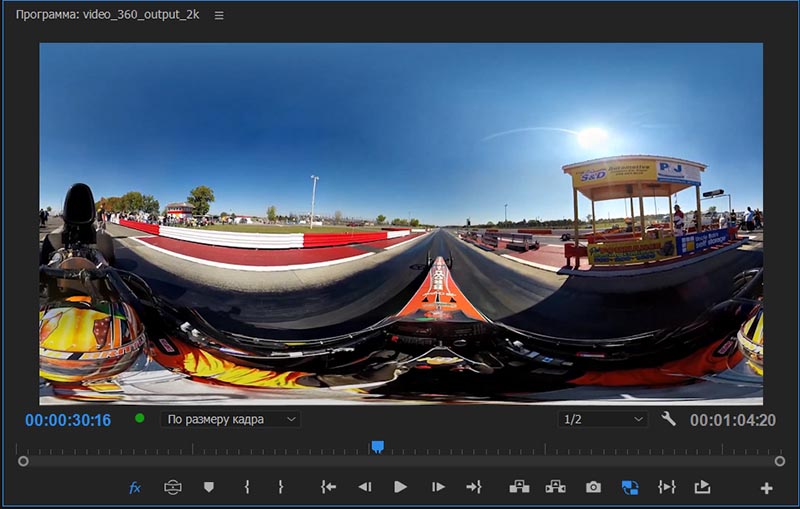Expand the 1/2 playback resolution dropdown
800x509 pixels.
click(603, 420)
